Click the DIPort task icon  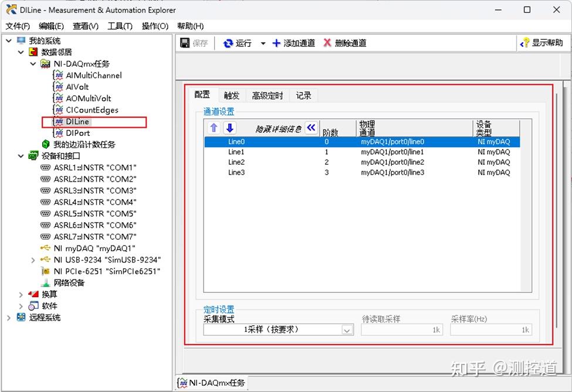(58, 133)
